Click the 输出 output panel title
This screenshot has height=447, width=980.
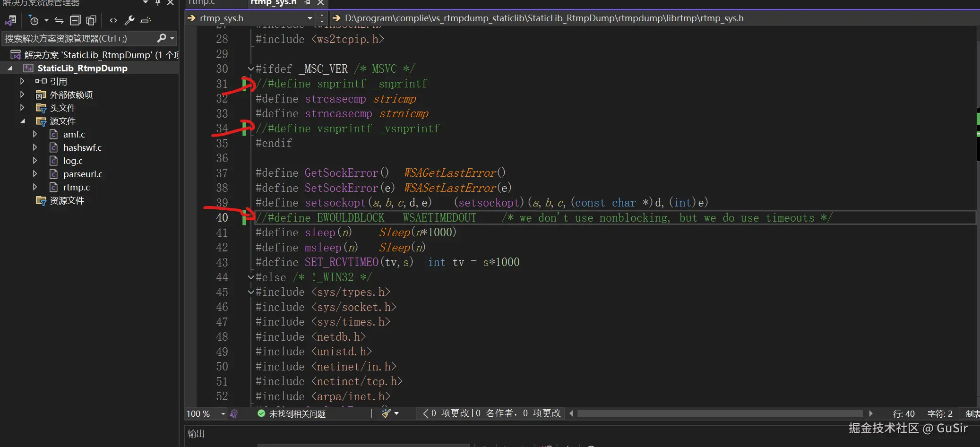coord(196,434)
